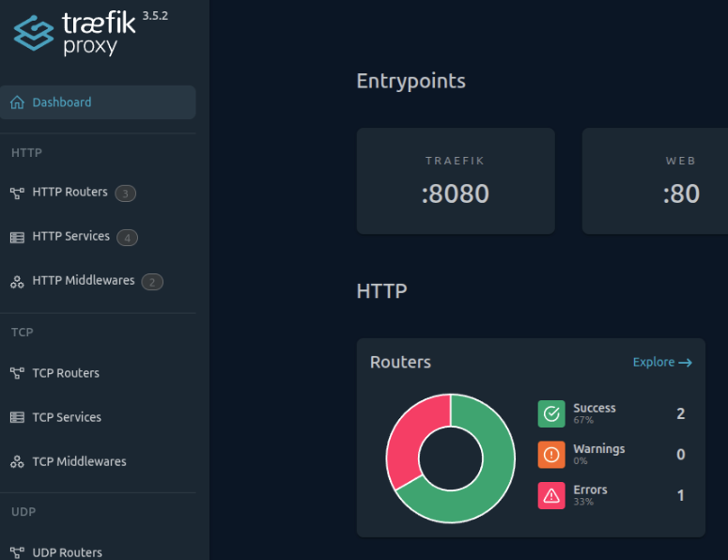This screenshot has height=560, width=728.
Task: Click the HTTP sidebar section label
Action: [x=26, y=153]
